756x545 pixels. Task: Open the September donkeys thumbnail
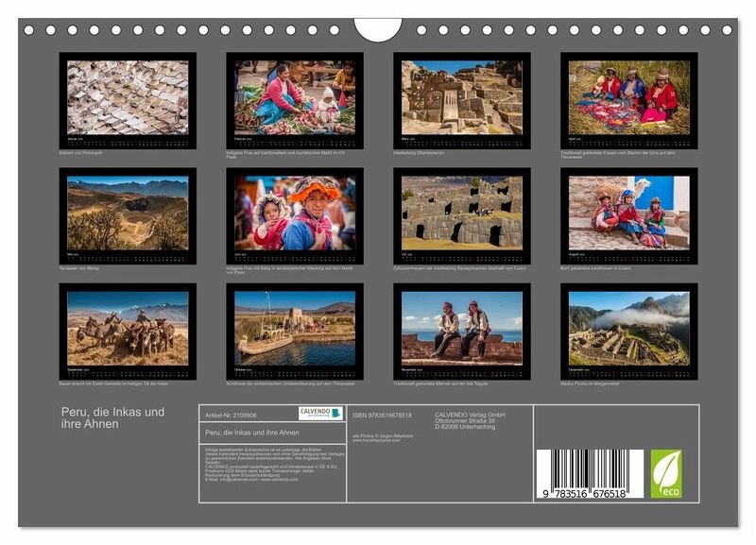coord(128,328)
